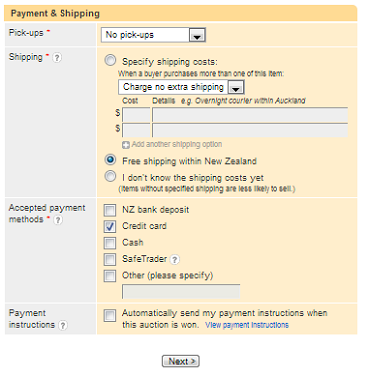Tick Other (please specify) checkbox
The width and height of the screenshot is (369, 377).
110,276
